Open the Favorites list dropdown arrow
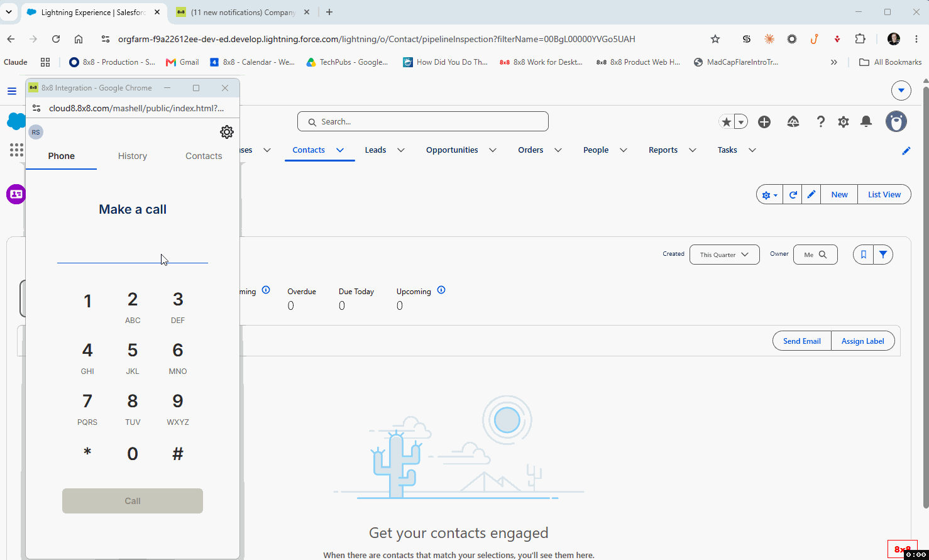Image resolution: width=929 pixels, height=560 pixels. tap(742, 122)
